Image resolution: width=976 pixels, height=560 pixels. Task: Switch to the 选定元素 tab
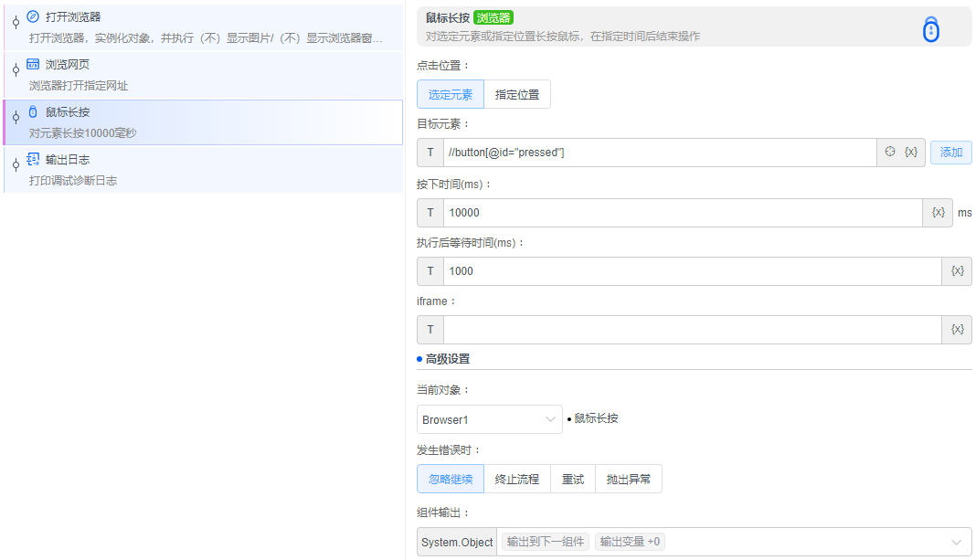pyautogui.click(x=450, y=93)
